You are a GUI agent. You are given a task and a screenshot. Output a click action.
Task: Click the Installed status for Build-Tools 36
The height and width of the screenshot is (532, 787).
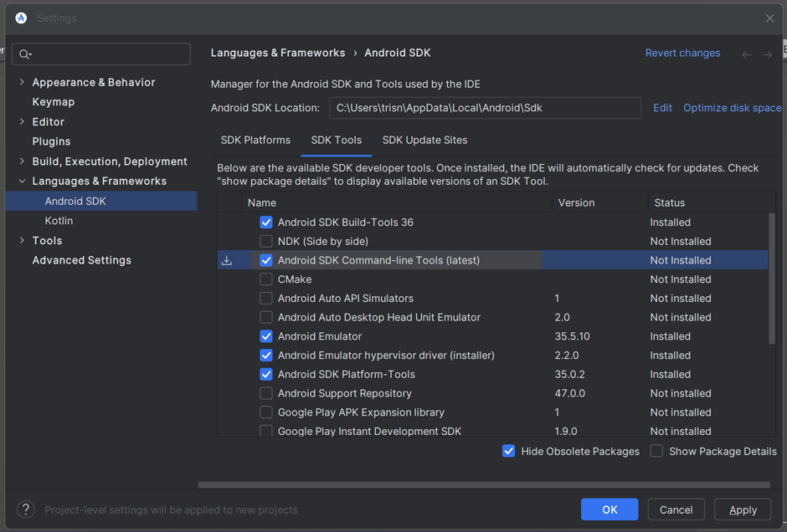coord(670,223)
